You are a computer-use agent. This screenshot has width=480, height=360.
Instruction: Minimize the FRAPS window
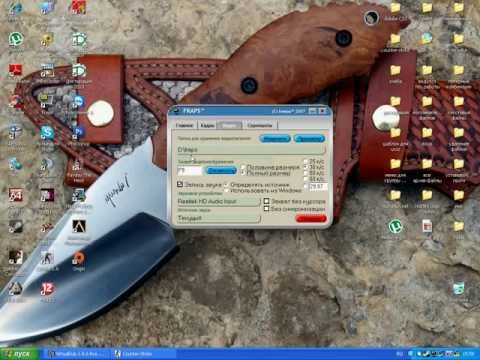click(x=312, y=111)
